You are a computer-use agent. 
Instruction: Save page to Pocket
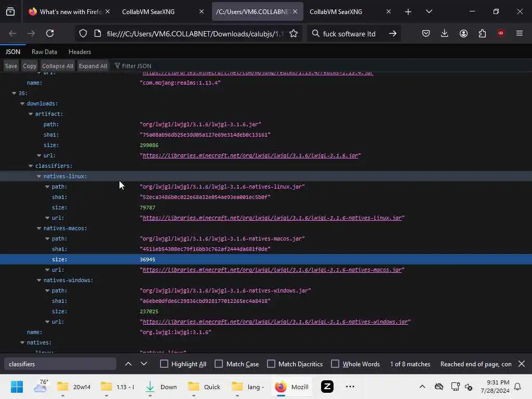[426, 33]
